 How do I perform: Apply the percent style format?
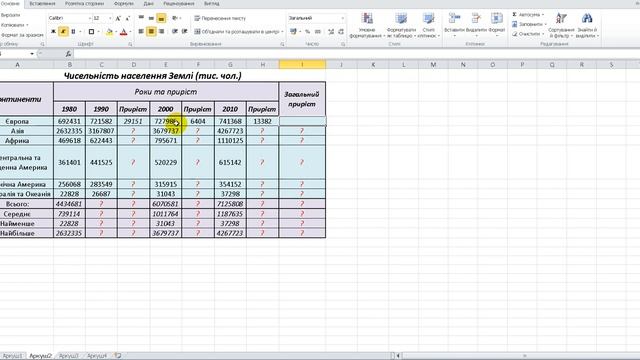(307, 31)
